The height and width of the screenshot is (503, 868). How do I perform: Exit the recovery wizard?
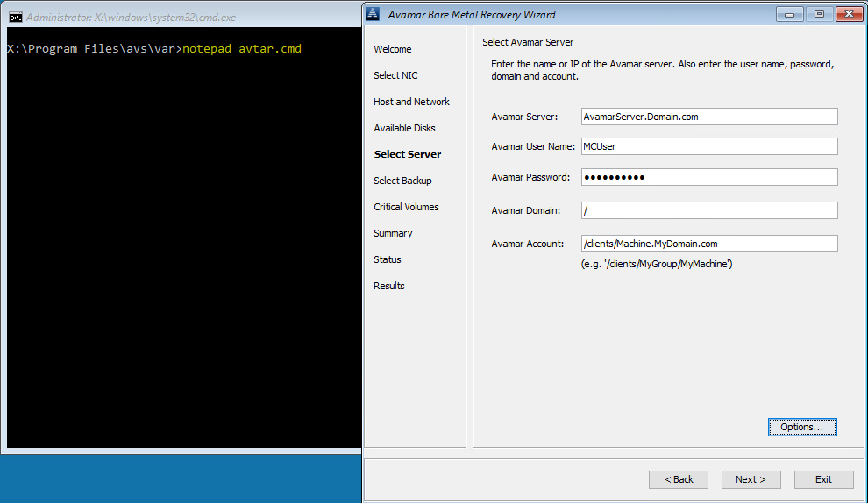pos(823,479)
